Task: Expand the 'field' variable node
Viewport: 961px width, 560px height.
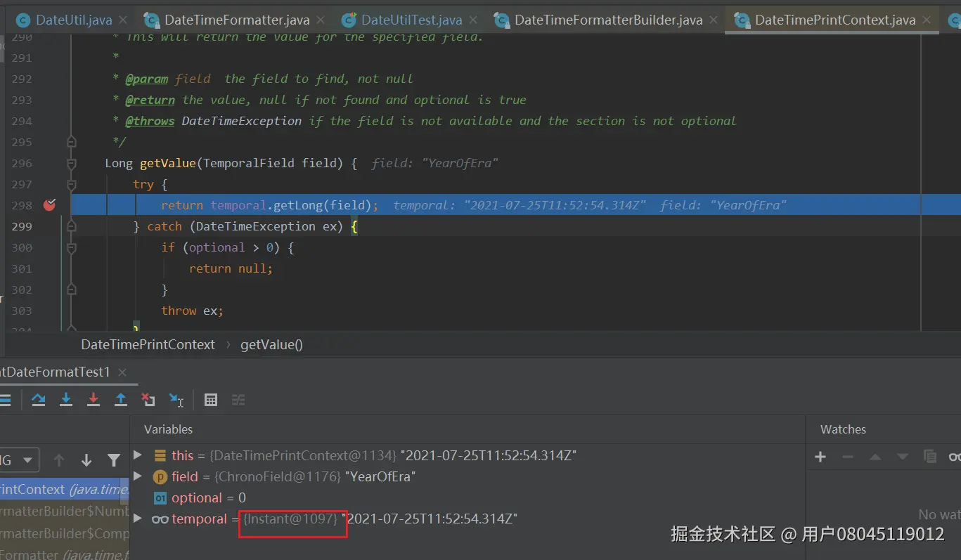Action: coord(138,476)
